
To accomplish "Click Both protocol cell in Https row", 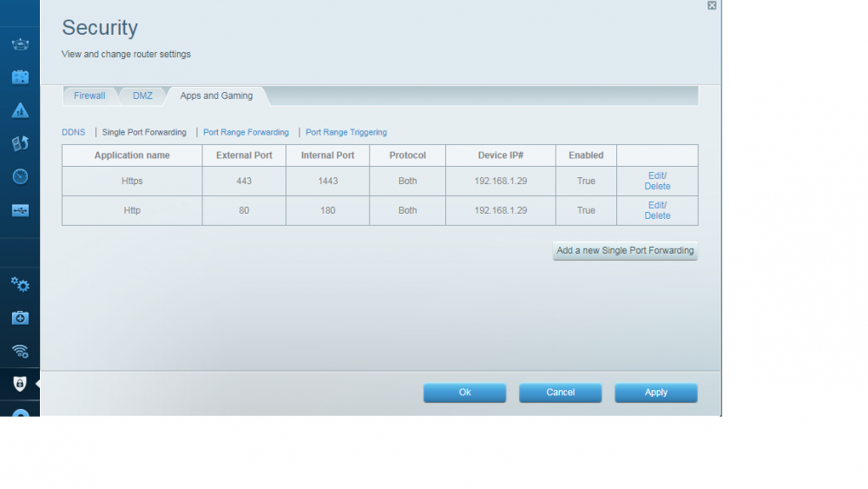I will click(407, 181).
